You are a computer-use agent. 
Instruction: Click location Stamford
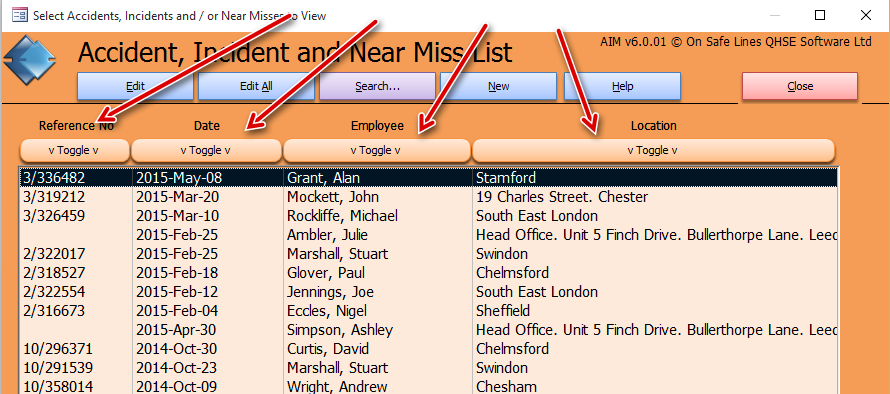click(x=506, y=178)
